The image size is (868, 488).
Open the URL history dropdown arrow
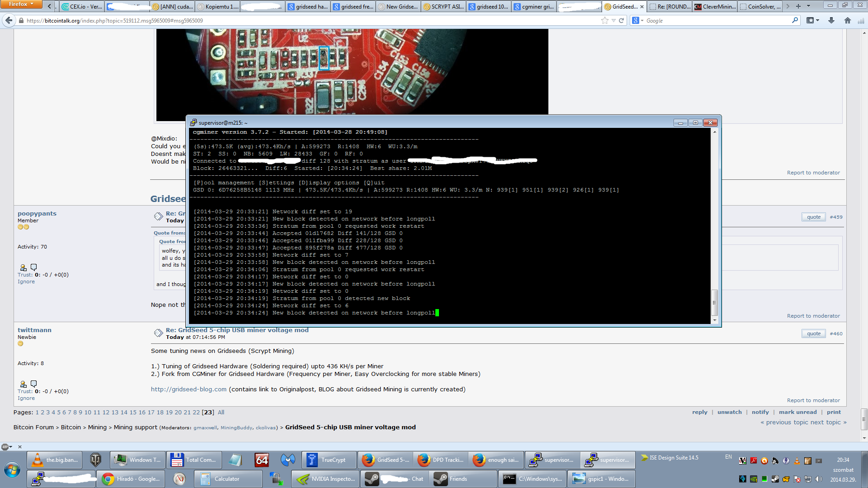[613, 20]
